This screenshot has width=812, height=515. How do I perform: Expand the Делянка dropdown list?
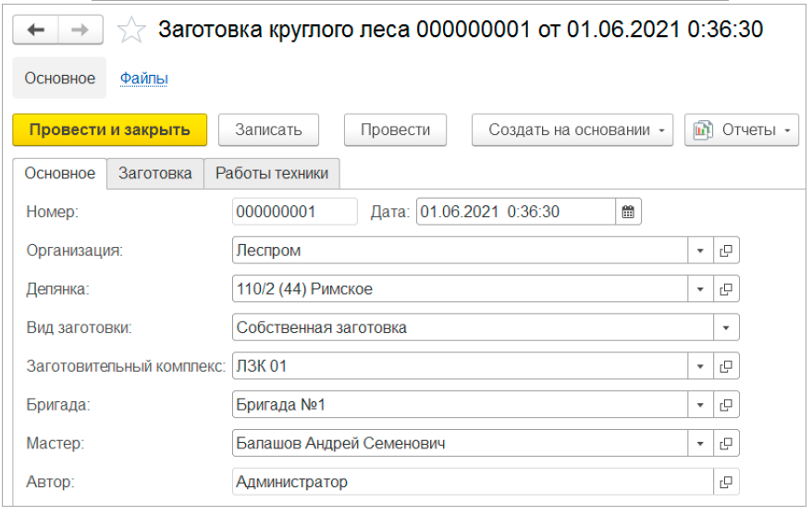point(700,289)
